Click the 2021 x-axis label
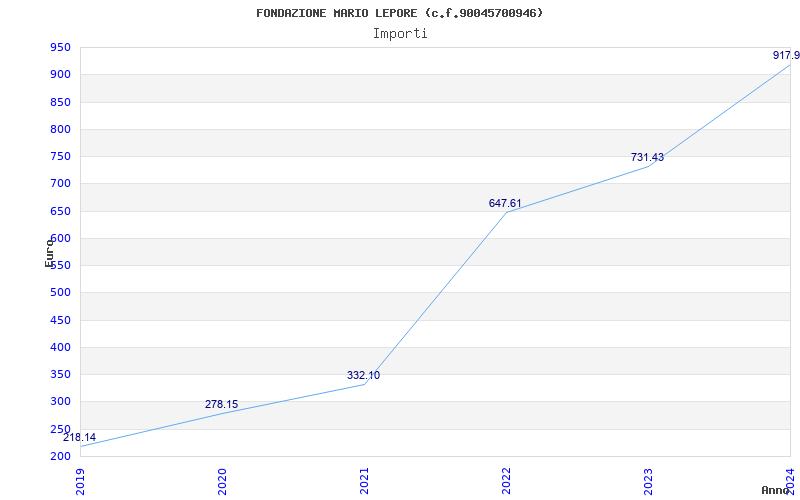Image resolution: width=800 pixels, height=500 pixels. pyautogui.click(x=364, y=482)
